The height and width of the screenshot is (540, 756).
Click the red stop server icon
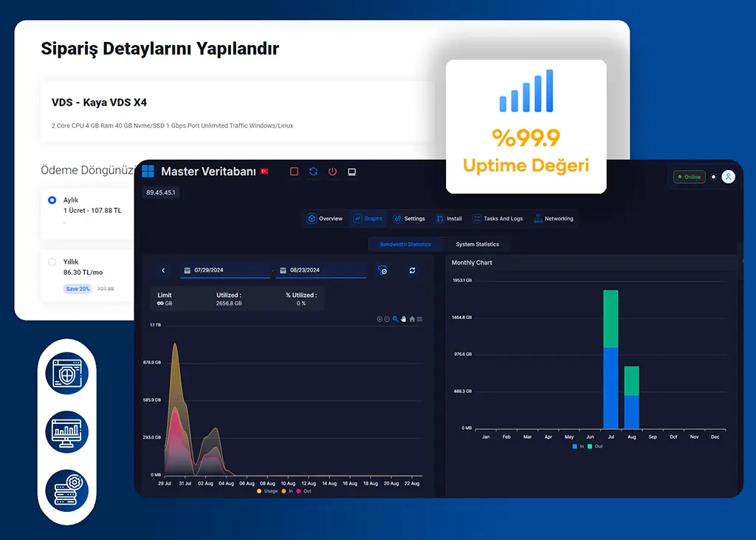(x=294, y=171)
